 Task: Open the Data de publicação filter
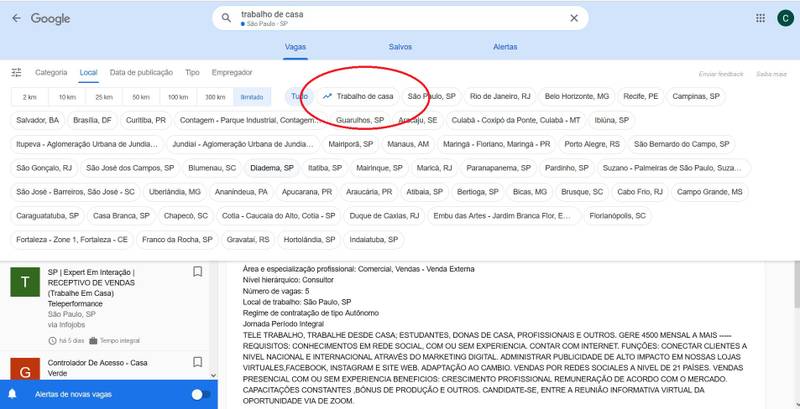[x=141, y=72]
